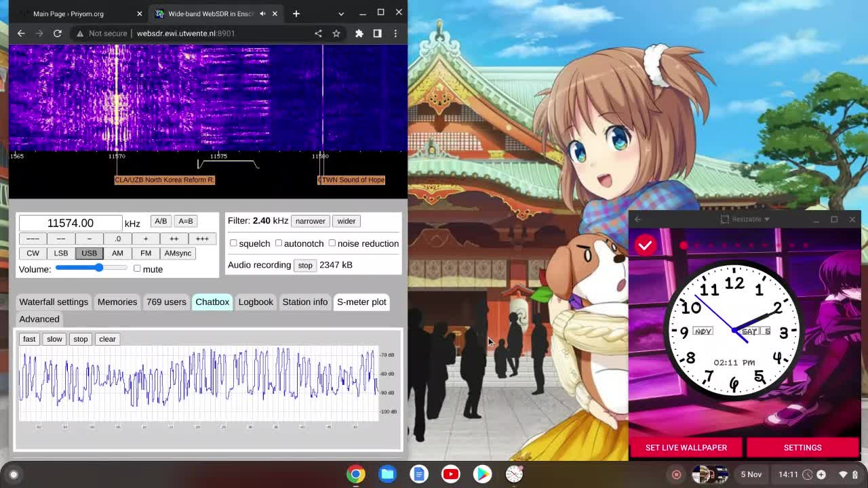Click SET LIVE WALLPAPER button
The image size is (868, 488).
point(686,447)
